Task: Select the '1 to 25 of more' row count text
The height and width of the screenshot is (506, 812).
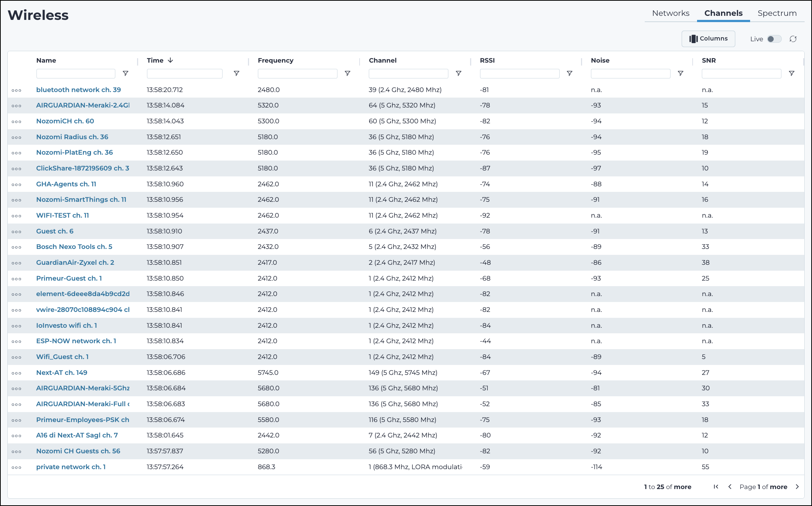Action: click(x=668, y=487)
